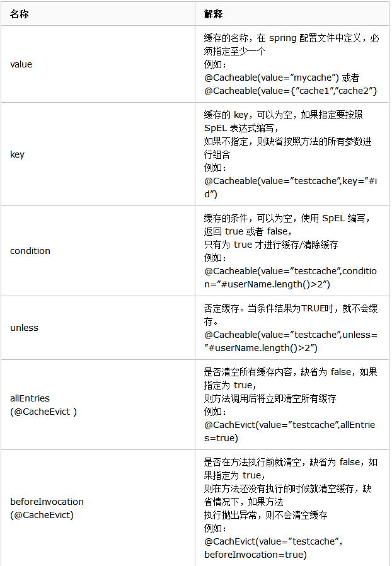Viewport: 392px width, 566px height.
Task: Click the cache1, cache2 array example line
Action: tap(291, 91)
